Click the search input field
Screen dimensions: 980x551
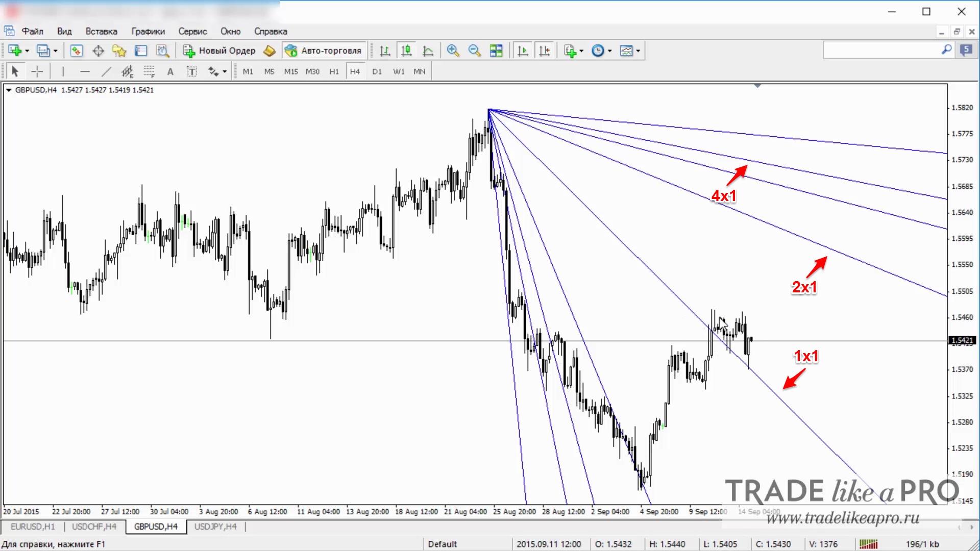coord(882,50)
